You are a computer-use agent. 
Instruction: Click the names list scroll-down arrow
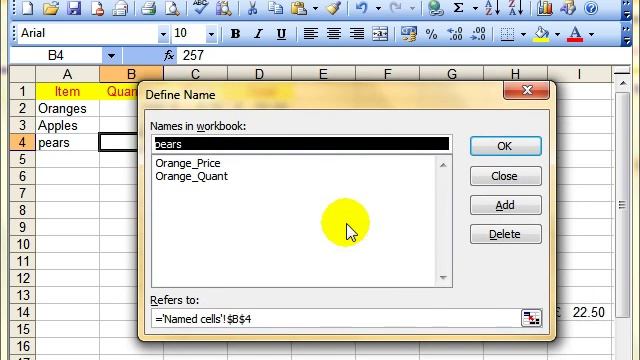point(443,278)
